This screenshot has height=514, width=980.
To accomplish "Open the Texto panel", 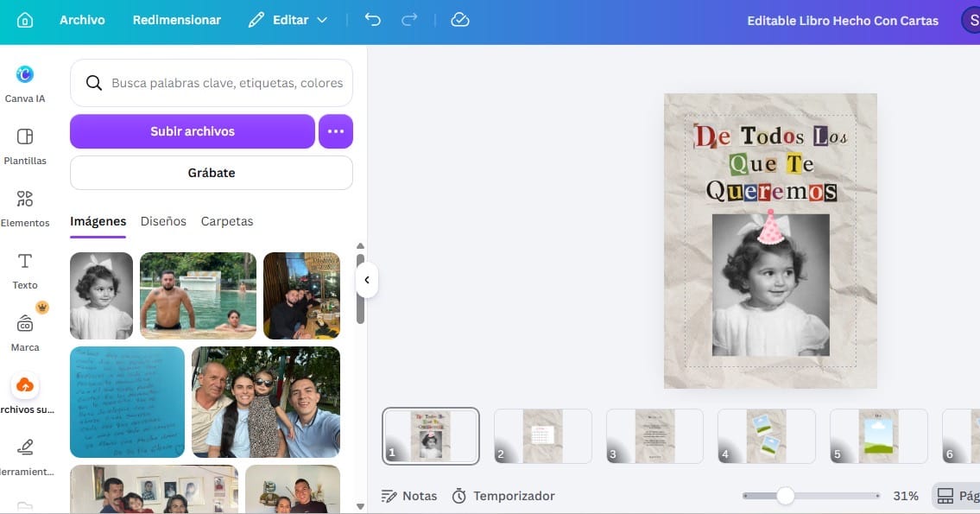I will 25,270.
